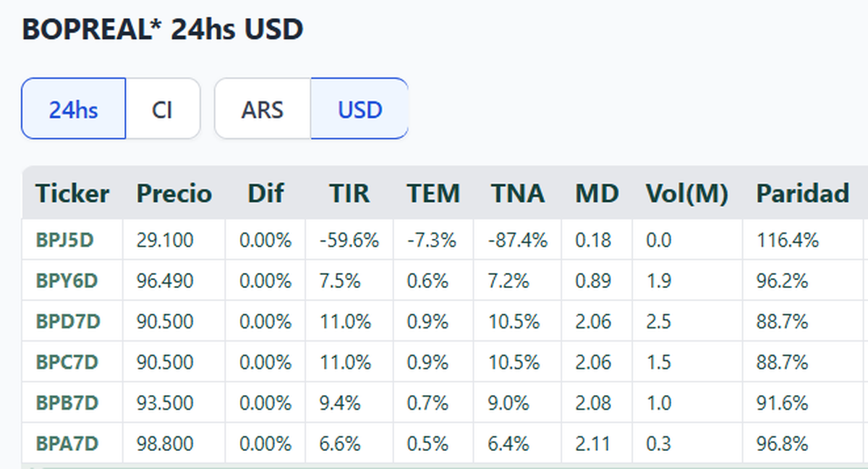Sort by Vol(M) column header
Viewport: 868px width, 469px height.
686,193
